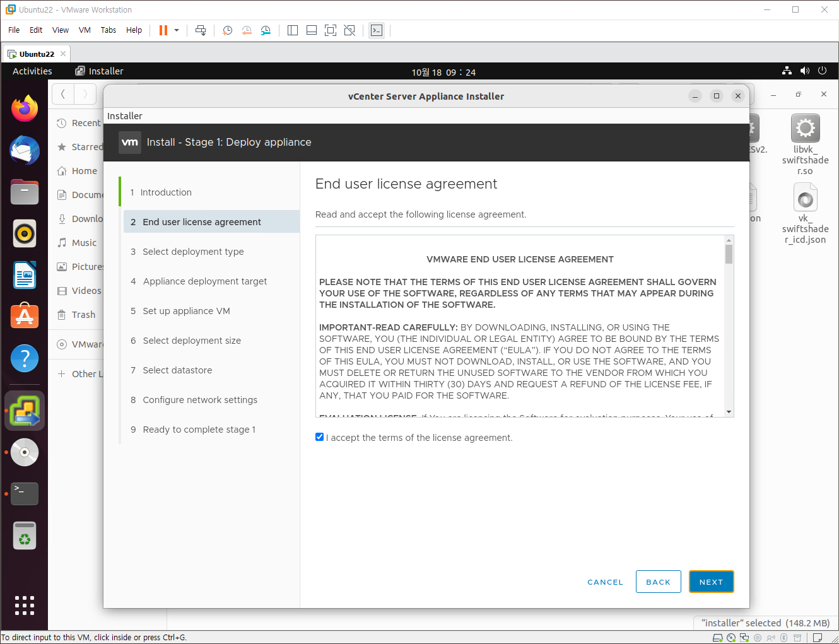The image size is (839, 644).
Task: Open the power options dropdown arrow
Action: pos(177,30)
